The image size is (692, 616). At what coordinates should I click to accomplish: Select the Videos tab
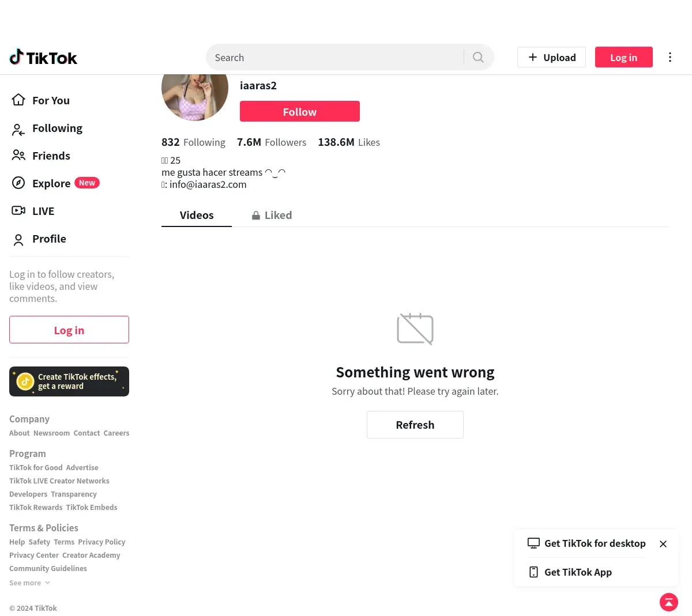[197, 215]
